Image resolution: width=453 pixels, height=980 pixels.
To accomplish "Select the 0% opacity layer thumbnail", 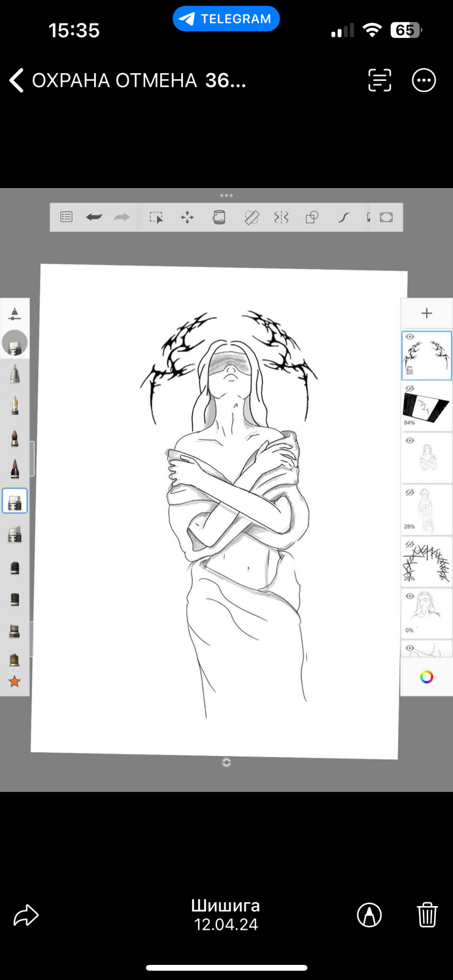I will point(426,613).
